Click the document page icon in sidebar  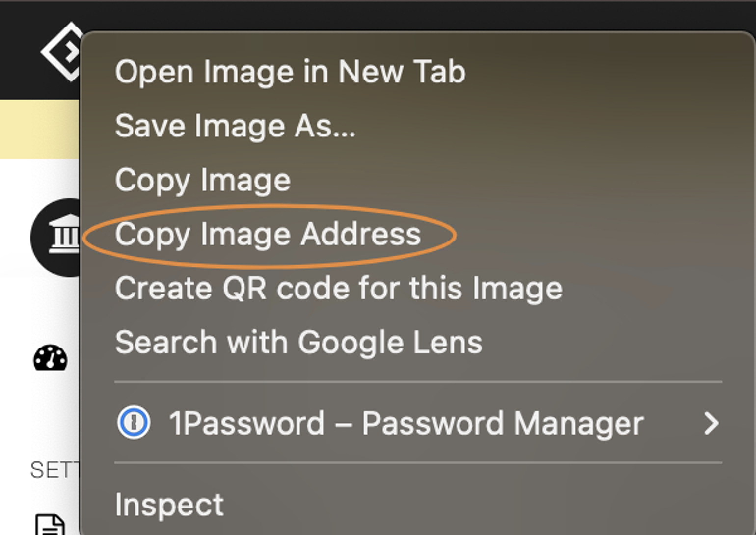coord(50,524)
